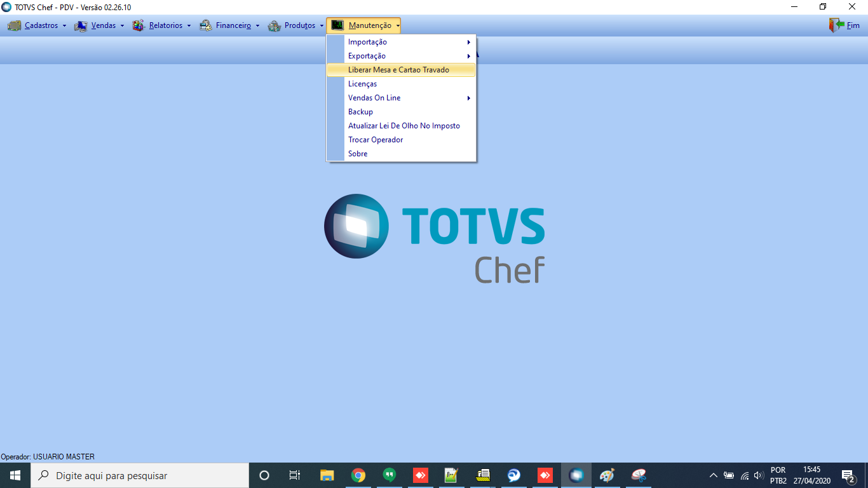Expand the Cadastros dropdown arrow
Image resolution: width=868 pixels, height=488 pixels.
click(64, 26)
